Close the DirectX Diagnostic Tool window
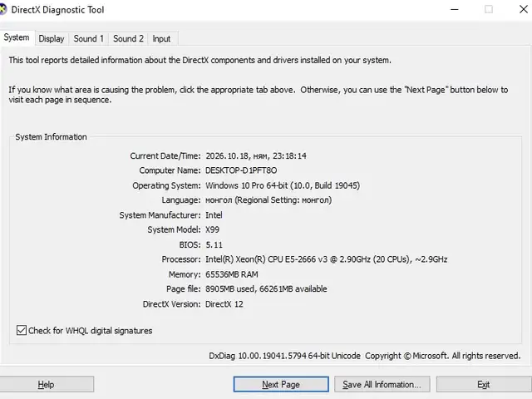 pos(524,9)
